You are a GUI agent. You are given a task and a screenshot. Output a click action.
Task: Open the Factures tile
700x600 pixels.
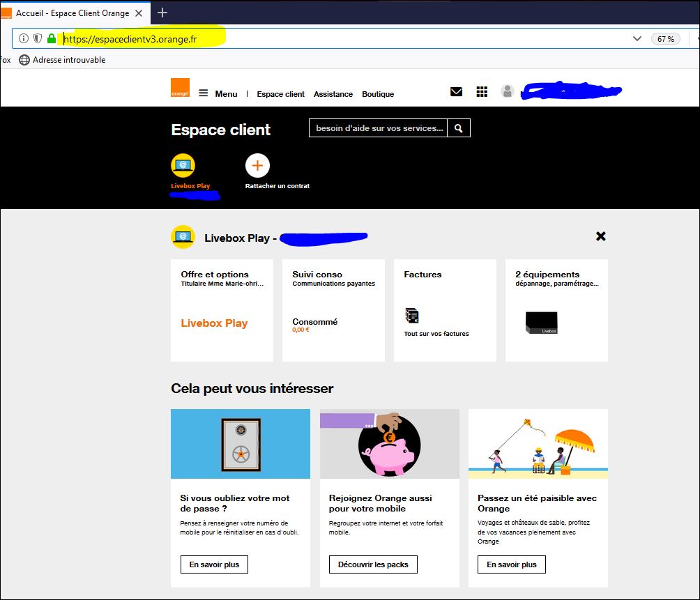coord(445,310)
